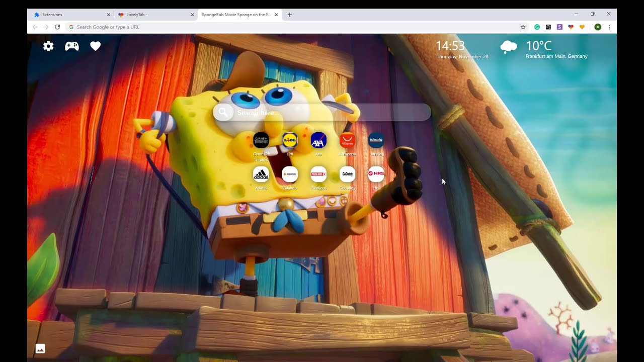Open the GoDaddy shortcut

(347, 174)
